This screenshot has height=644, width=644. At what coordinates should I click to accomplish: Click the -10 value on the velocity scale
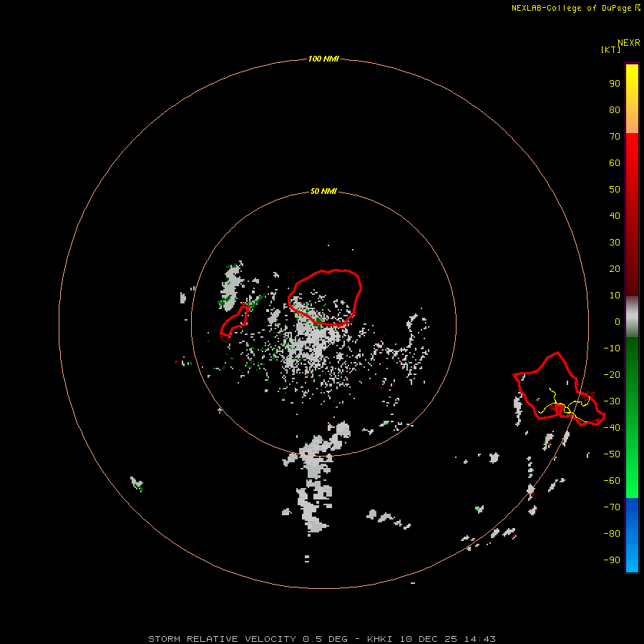(x=612, y=348)
